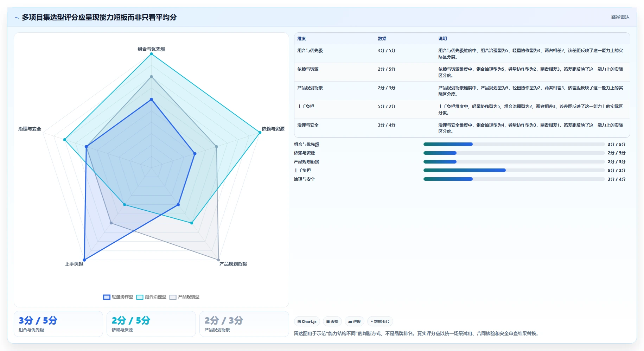
Task: Click the 组合治理型 data point on the 治理与安全 axis
Action: click(x=64, y=140)
